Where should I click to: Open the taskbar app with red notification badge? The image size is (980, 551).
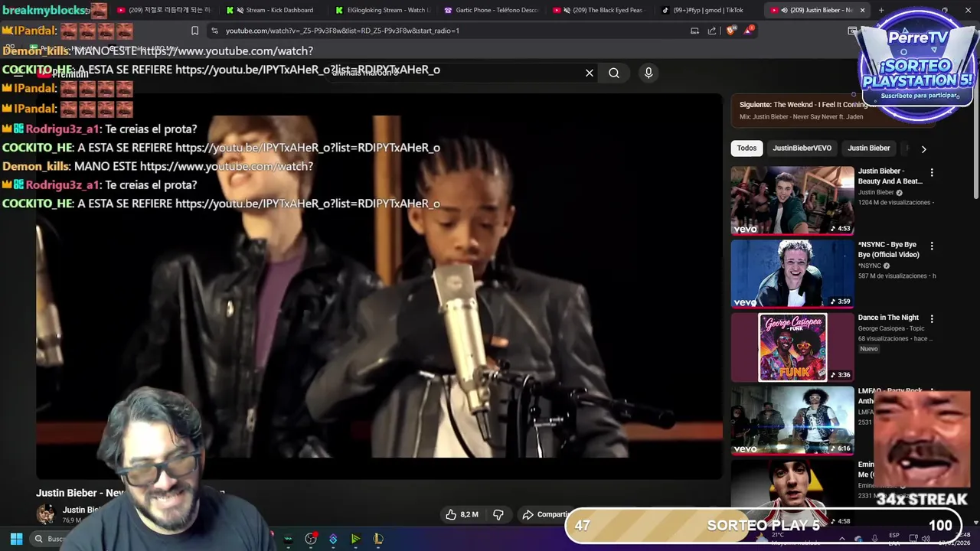311,539
